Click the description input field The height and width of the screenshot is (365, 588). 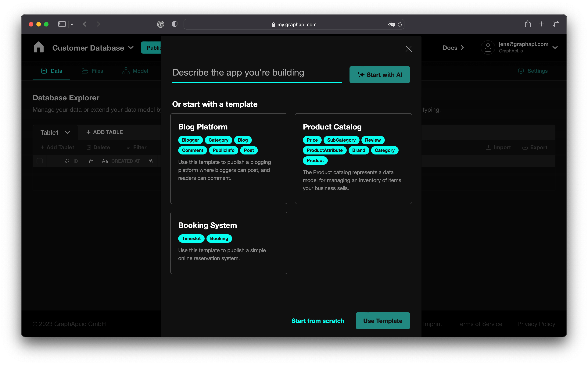(x=257, y=72)
